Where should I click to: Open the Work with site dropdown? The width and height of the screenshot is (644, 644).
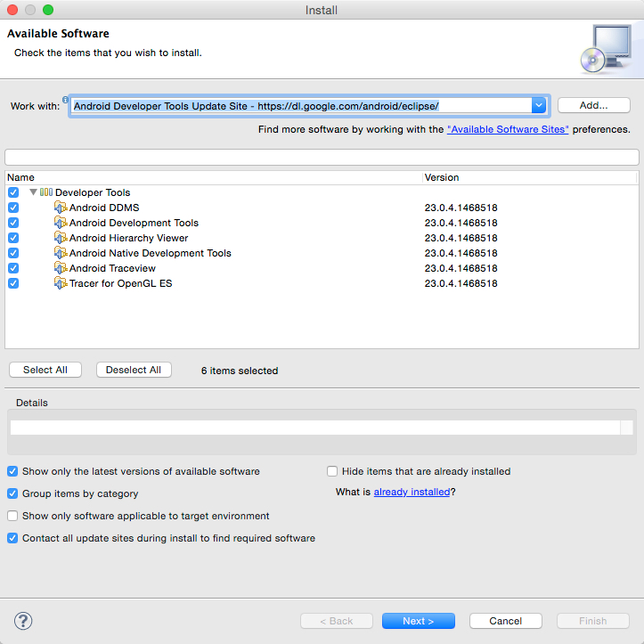pyautogui.click(x=538, y=105)
